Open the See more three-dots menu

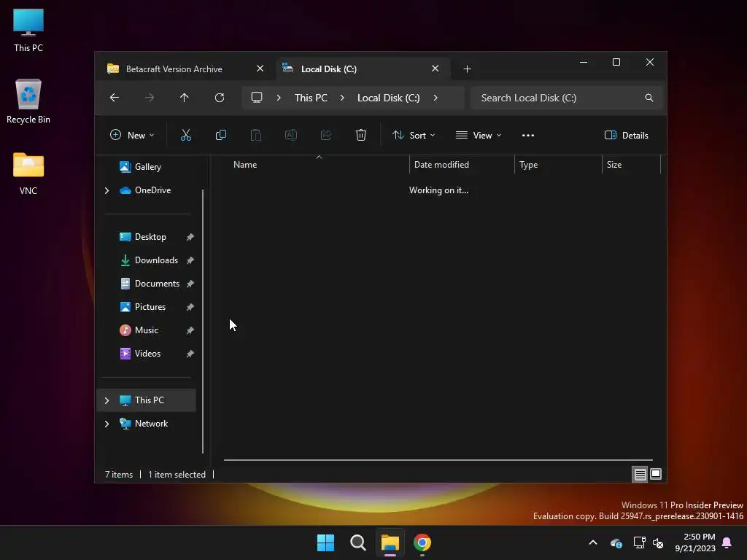[528, 135]
